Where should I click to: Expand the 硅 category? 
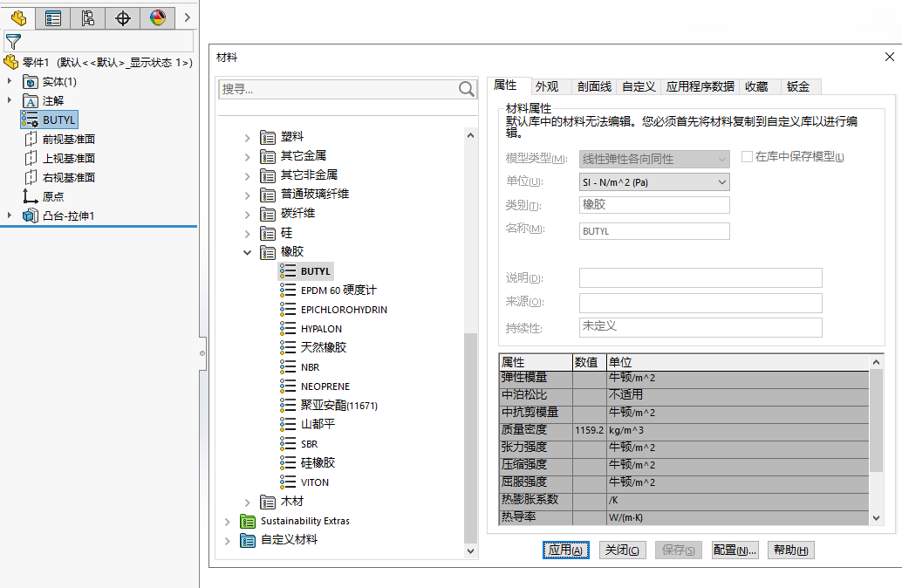(247, 234)
